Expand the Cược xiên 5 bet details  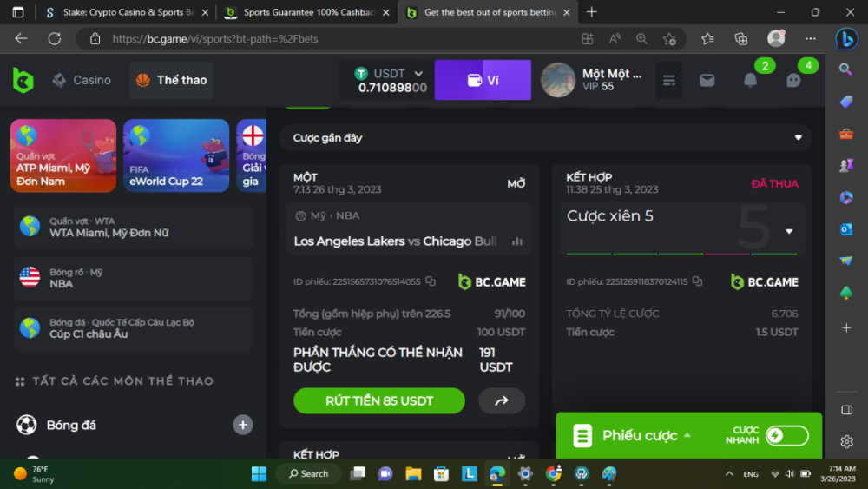coord(789,232)
